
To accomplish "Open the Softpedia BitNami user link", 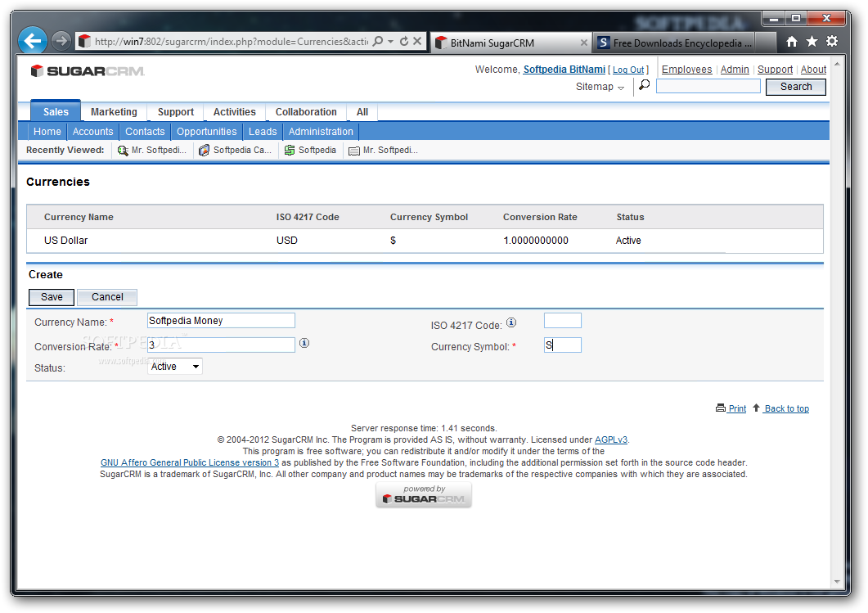I will click(x=564, y=70).
